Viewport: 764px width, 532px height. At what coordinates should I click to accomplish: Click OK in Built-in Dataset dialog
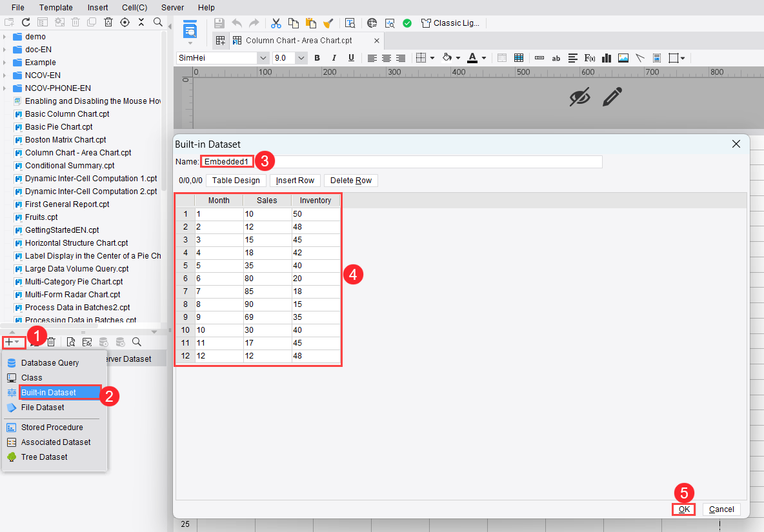coord(684,509)
